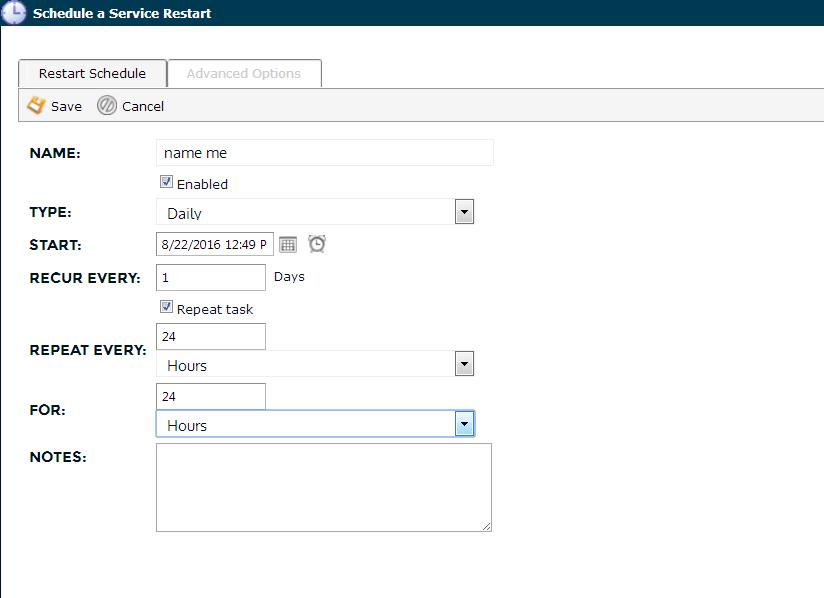Viewport: 824px width, 598px height.
Task: Click the Save disk icon
Action: (x=36, y=105)
